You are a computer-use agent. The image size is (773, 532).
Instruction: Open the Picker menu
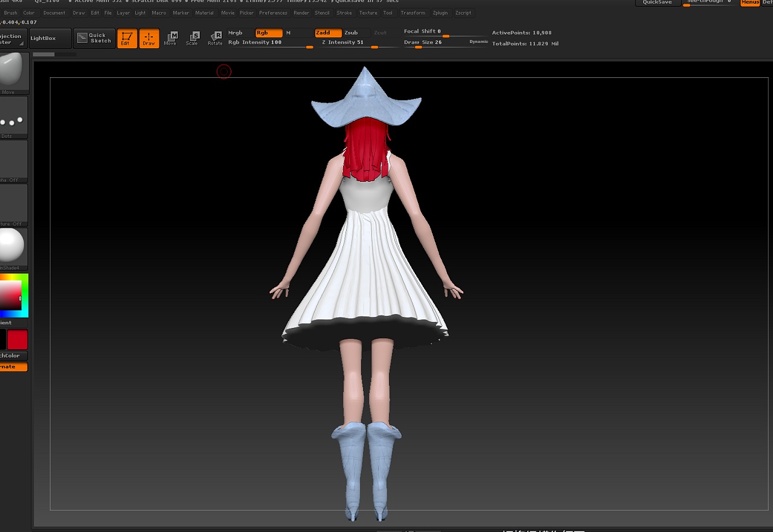click(x=247, y=13)
